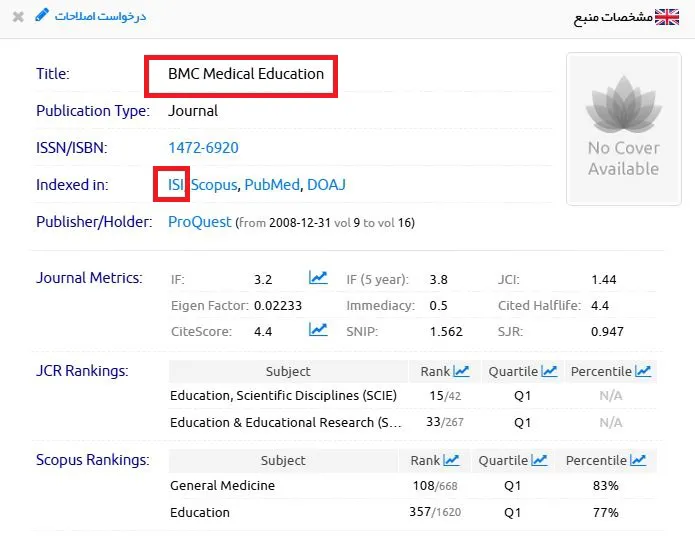Open the DOAJ index link
Viewport: 695px width, 547px height.
(x=326, y=184)
